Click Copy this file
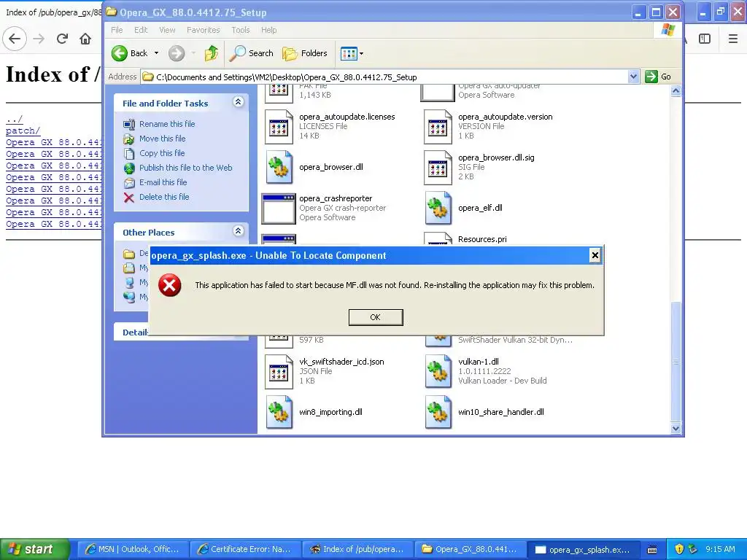This screenshot has width=747, height=560. pyautogui.click(x=162, y=153)
